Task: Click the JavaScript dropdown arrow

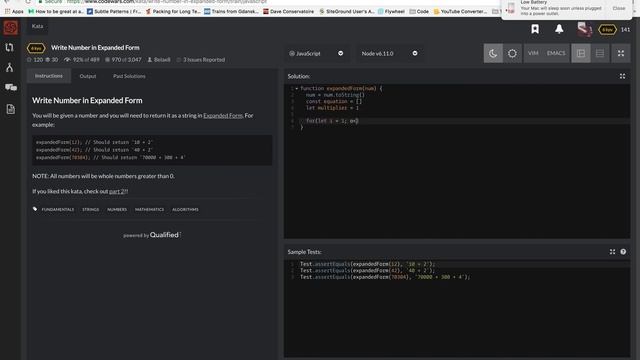Action: coord(340,53)
